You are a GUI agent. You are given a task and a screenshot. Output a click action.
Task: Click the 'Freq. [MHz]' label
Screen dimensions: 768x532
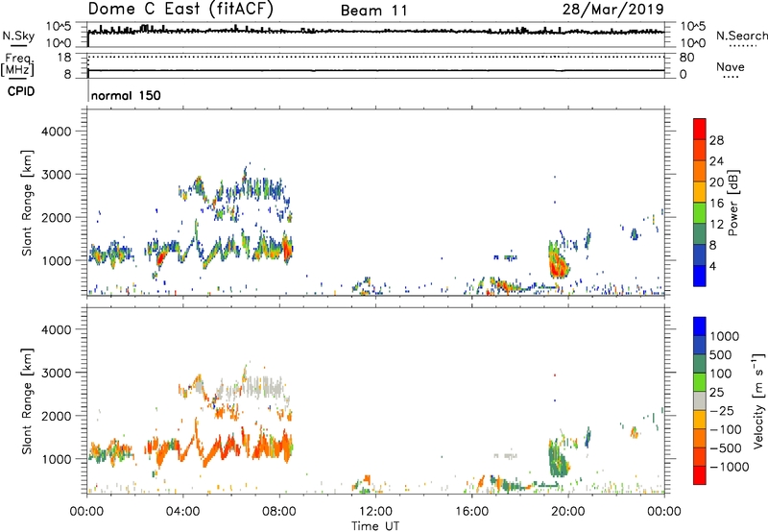point(17,64)
